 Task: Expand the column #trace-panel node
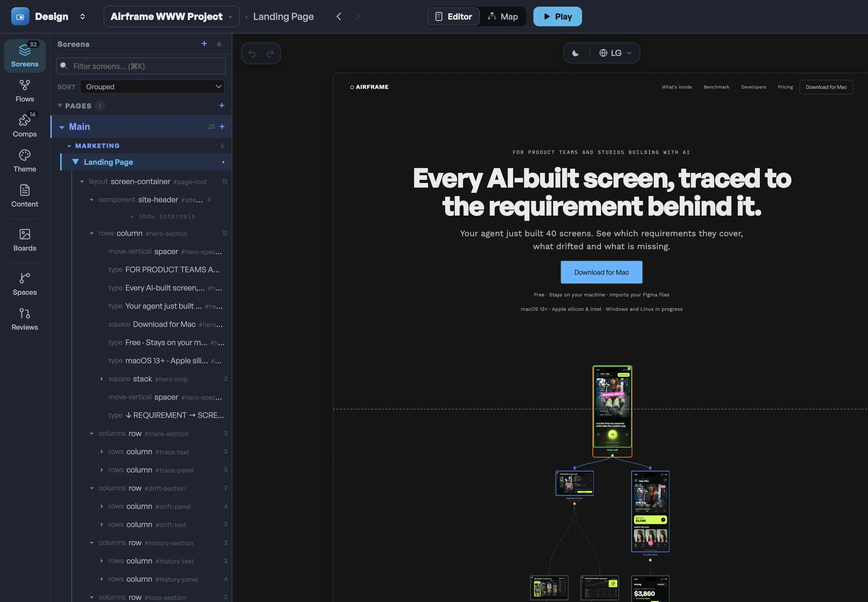pos(101,470)
